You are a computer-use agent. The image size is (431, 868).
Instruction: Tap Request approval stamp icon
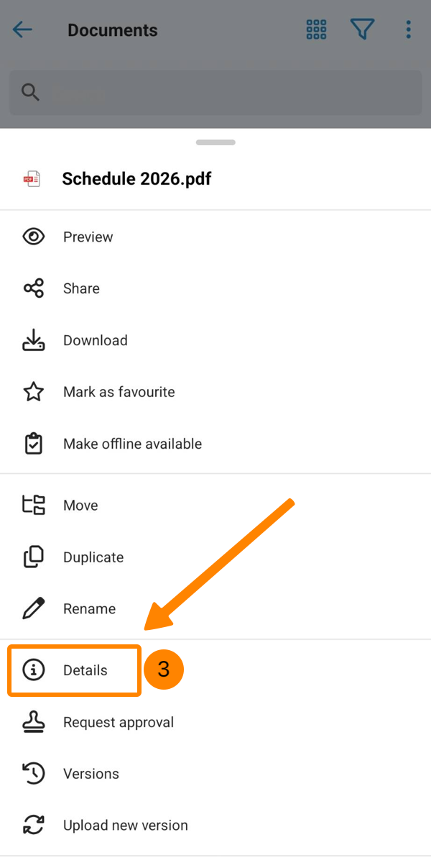(x=34, y=722)
